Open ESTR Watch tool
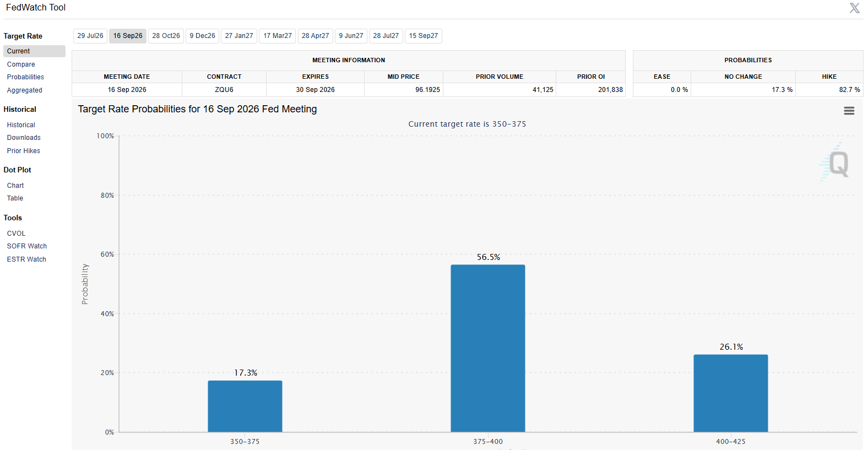 (26, 259)
